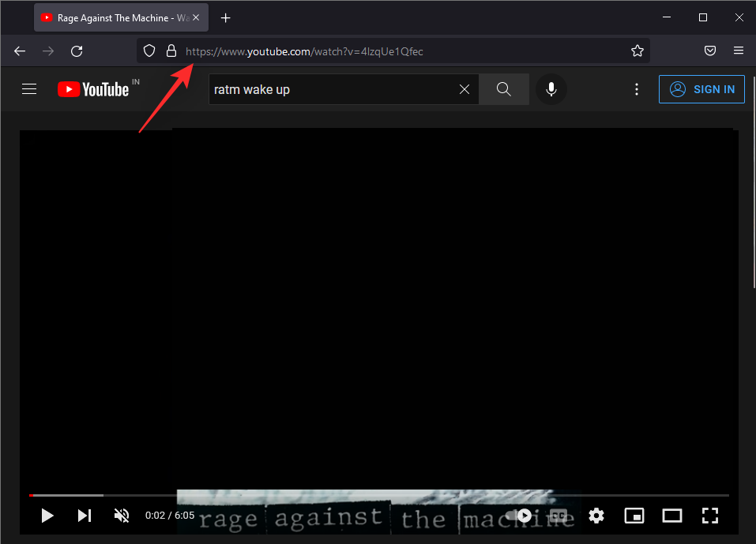
Task: Save the page to Pocket
Action: [x=709, y=51]
